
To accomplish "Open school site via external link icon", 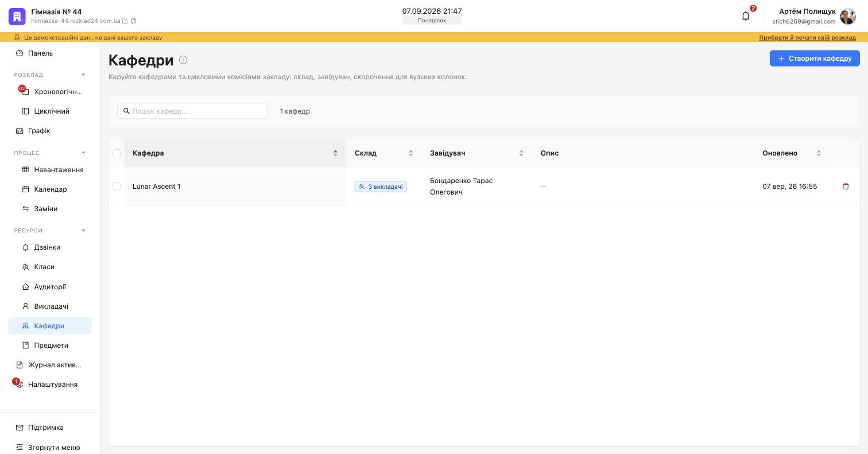I will (125, 21).
